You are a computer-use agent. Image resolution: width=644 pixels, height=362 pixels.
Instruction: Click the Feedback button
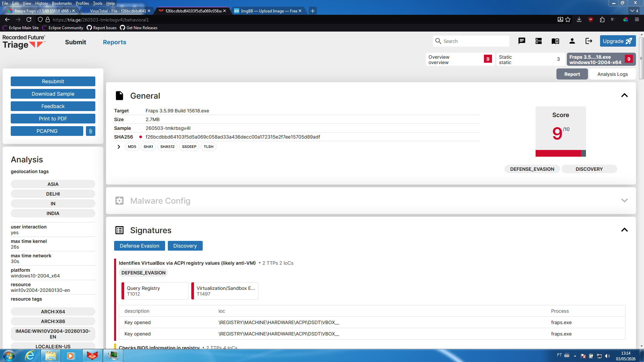point(53,106)
